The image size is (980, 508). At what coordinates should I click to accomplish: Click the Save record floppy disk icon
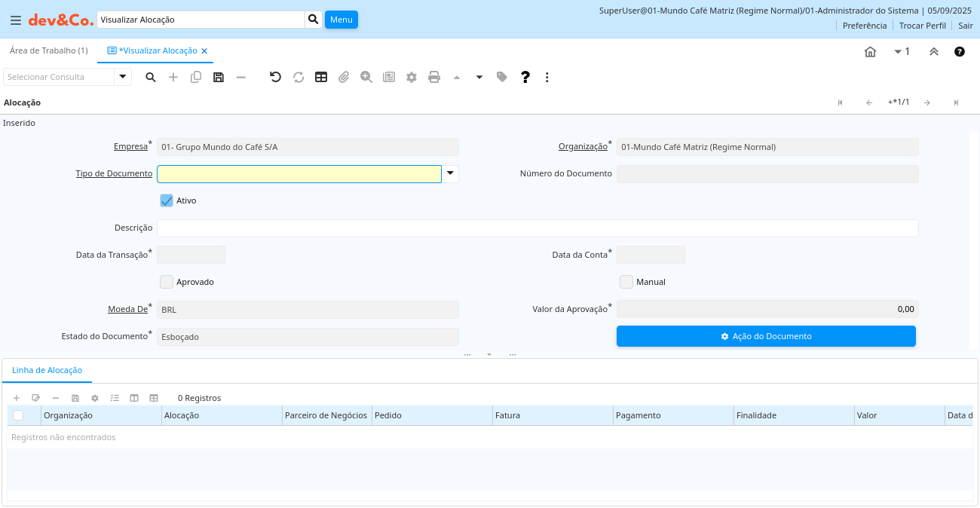(219, 77)
